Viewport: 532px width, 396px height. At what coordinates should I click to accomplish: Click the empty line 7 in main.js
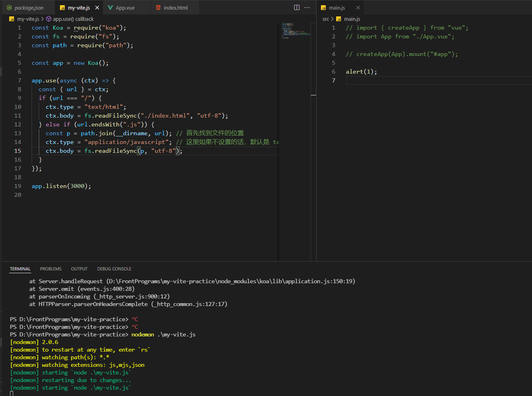tap(438, 80)
